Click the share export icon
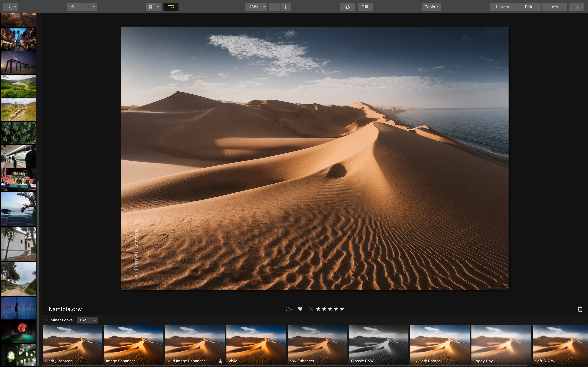 (x=576, y=7)
